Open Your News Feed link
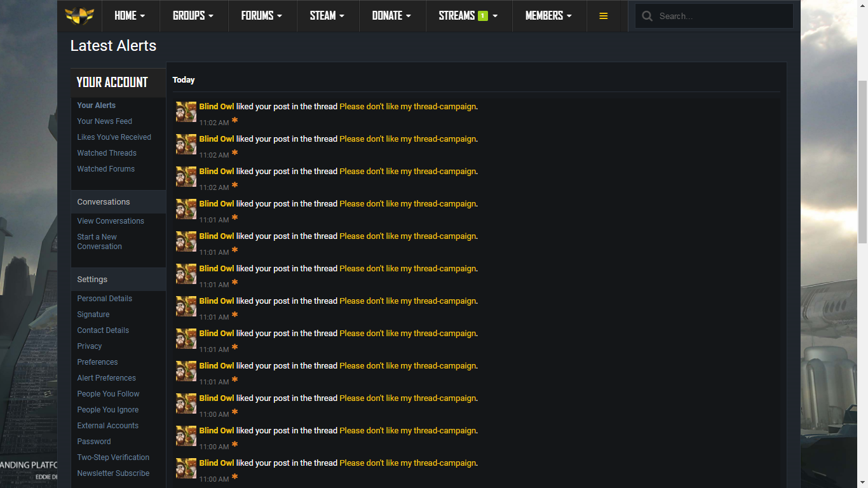Image resolution: width=868 pixels, height=488 pixels. pyautogui.click(x=105, y=121)
